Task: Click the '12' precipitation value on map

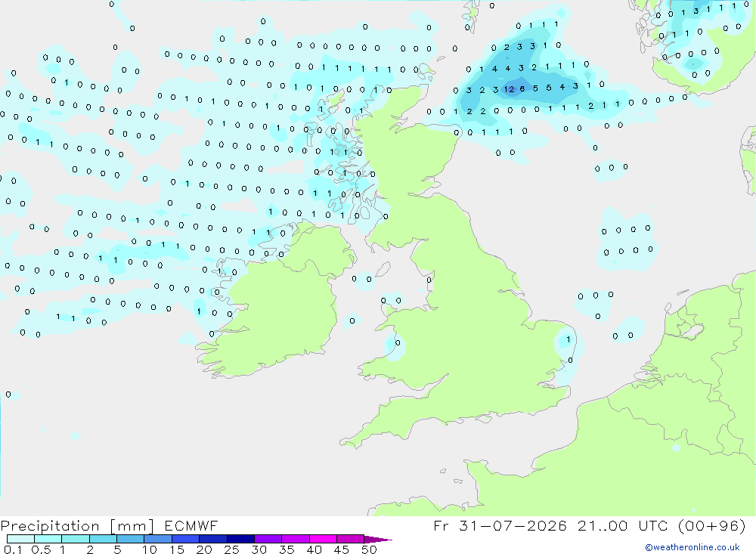Action: click(x=510, y=89)
